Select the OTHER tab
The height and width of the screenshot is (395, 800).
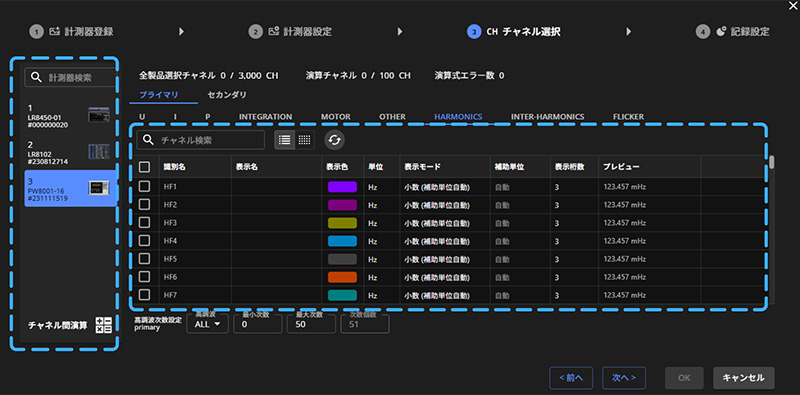pyautogui.click(x=392, y=116)
